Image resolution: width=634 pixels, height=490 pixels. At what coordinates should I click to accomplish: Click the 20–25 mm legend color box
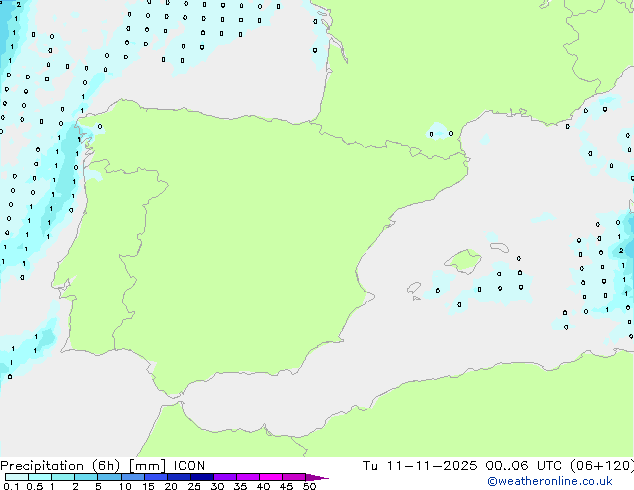point(179,477)
